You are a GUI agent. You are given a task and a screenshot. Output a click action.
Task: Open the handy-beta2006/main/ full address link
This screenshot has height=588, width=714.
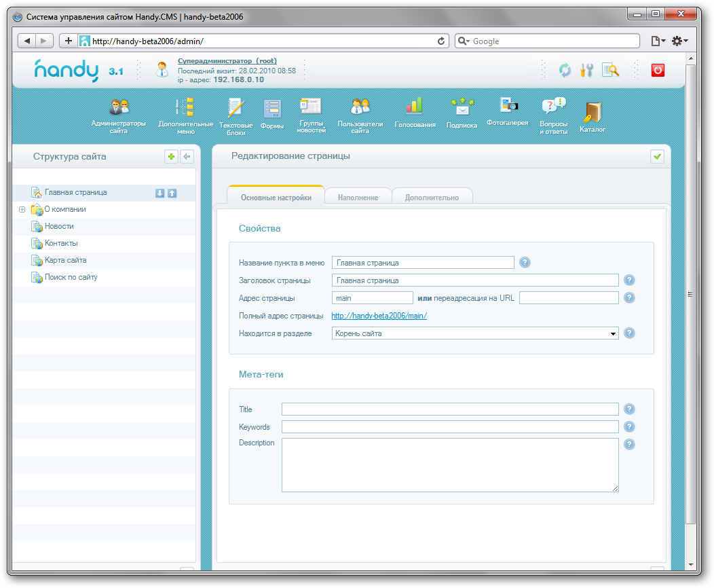[x=379, y=316]
